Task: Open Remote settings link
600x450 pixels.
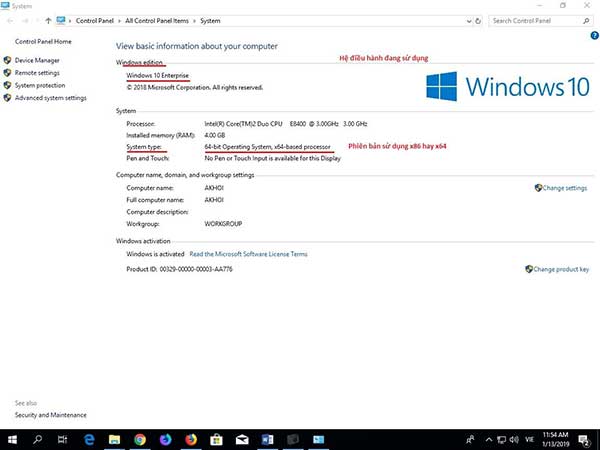Action: pos(37,73)
